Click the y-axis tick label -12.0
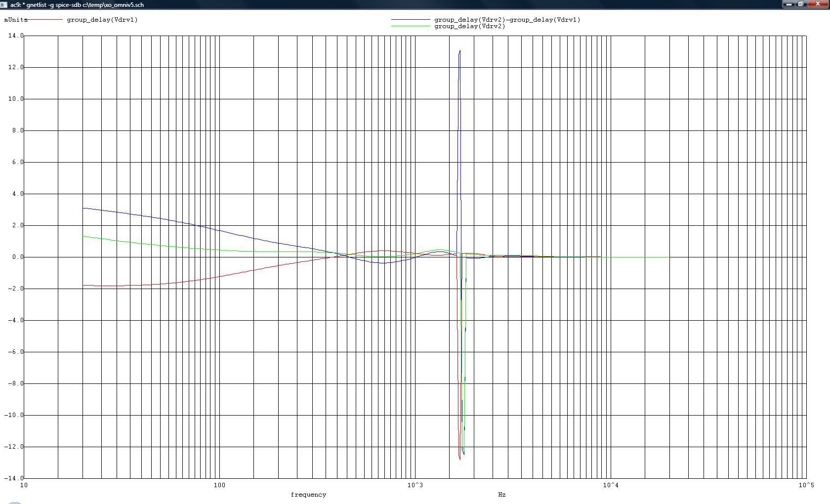The image size is (830, 504). tap(14, 447)
